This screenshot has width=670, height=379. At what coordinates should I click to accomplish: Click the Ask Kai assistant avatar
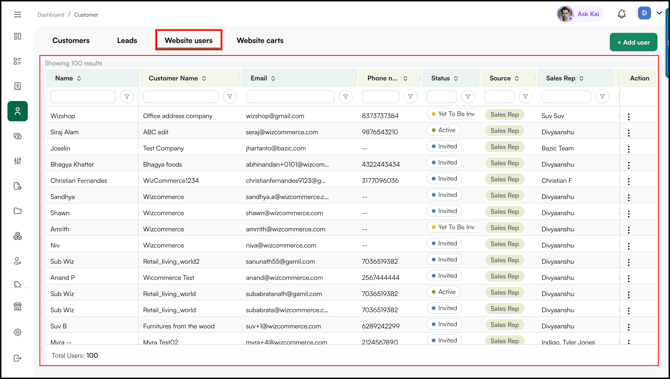pyautogui.click(x=565, y=14)
